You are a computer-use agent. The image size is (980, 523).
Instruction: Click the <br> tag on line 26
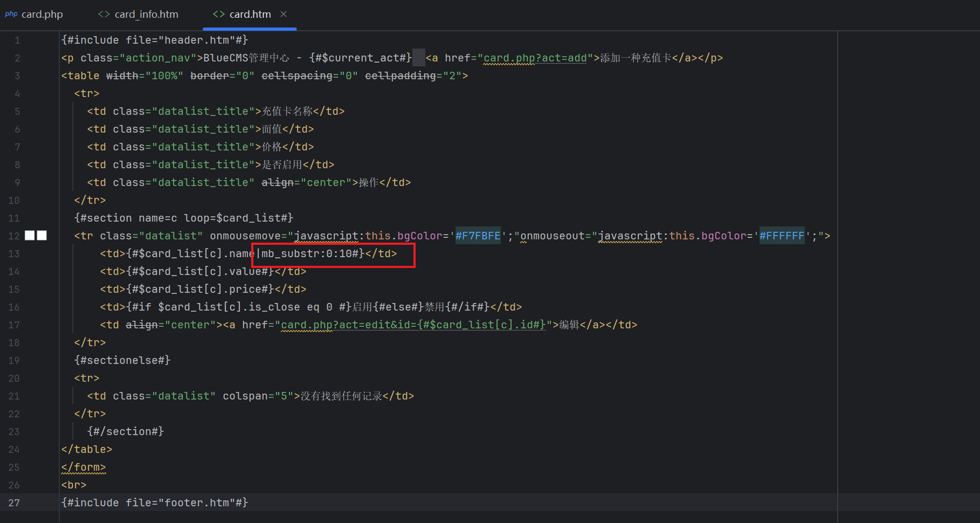[74, 485]
